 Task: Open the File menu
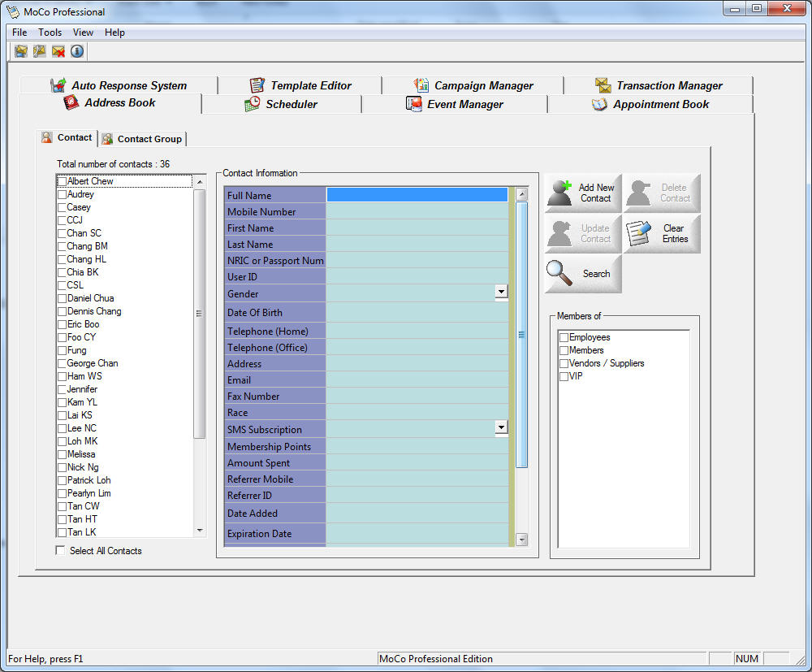tap(19, 33)
